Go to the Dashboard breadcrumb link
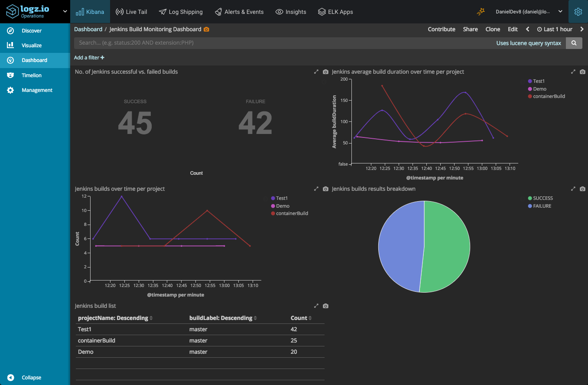 tap(88, 29)
